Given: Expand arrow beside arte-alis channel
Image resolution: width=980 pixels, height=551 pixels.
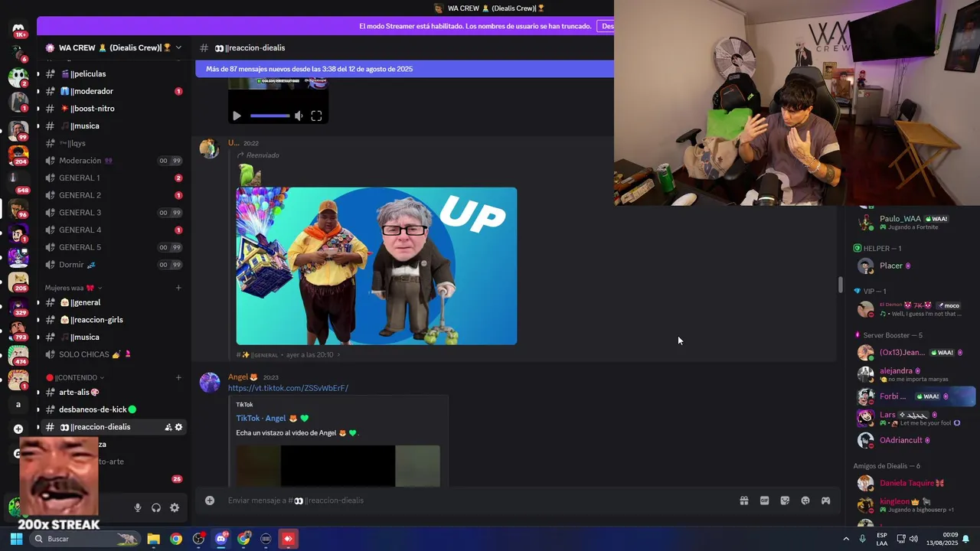Looking at the screenshot, I should (x=38, y=393).
